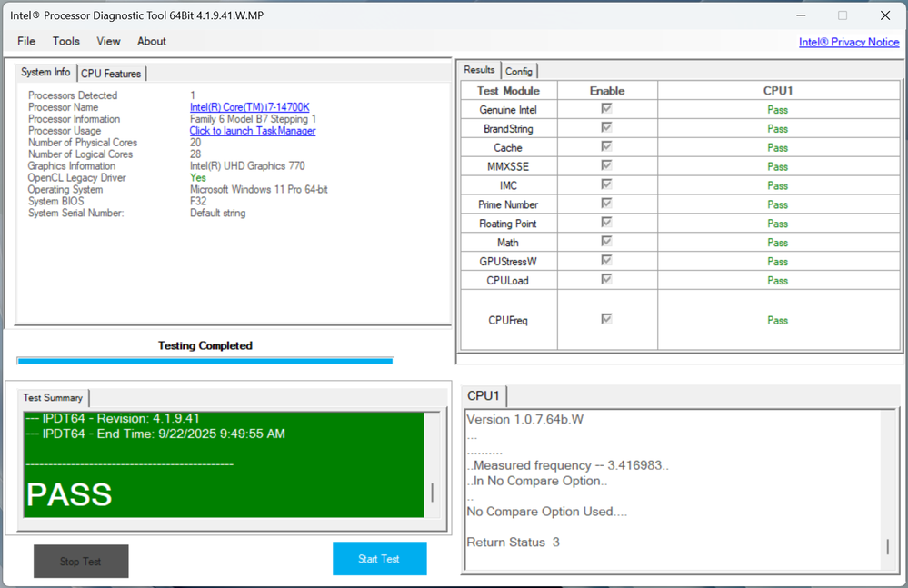Open the Tools menu
908x588 pixels.
[x=66, y=41]
